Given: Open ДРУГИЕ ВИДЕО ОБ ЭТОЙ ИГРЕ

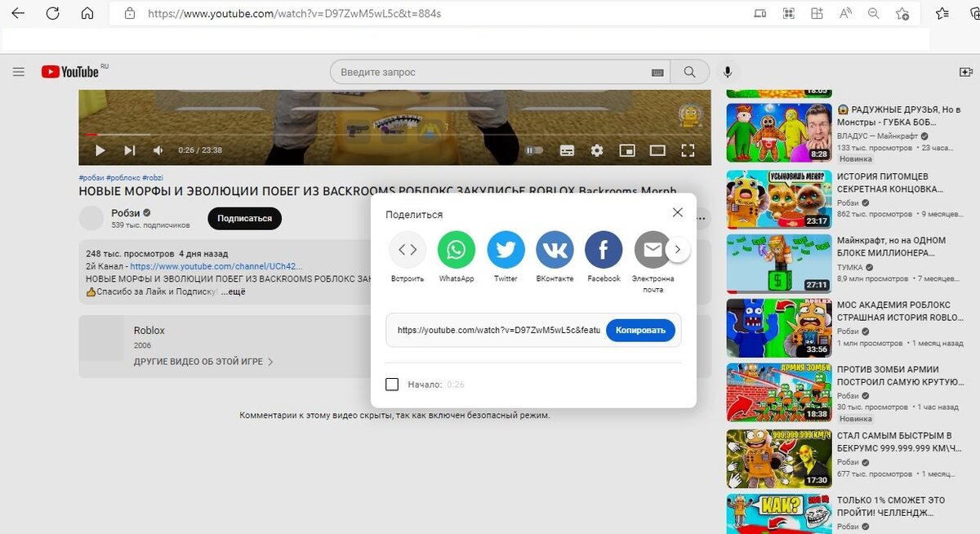Looking at the screenshot, I should pos(203,361).
